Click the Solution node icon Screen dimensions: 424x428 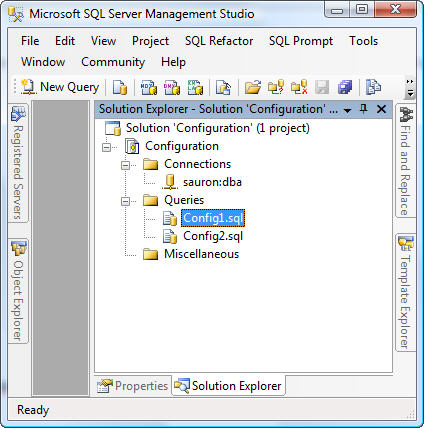tap(113, 128)
